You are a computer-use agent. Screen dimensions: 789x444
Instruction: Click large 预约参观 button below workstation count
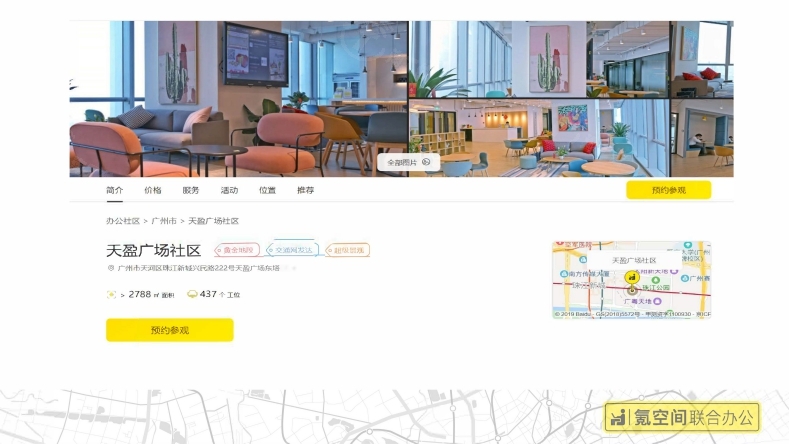coord(170,330)
